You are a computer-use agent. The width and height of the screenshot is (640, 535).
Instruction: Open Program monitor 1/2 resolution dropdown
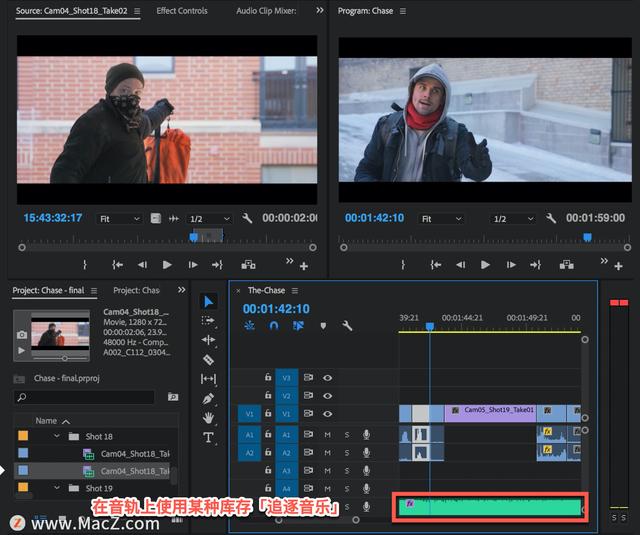pyautogui.click(x=512, y=218)
